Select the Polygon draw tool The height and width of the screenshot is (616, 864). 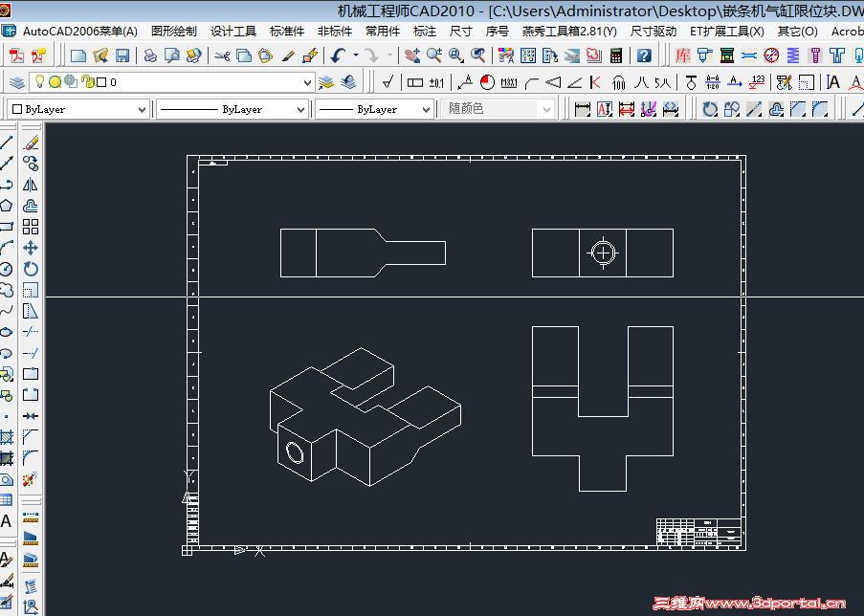point(6,206)
